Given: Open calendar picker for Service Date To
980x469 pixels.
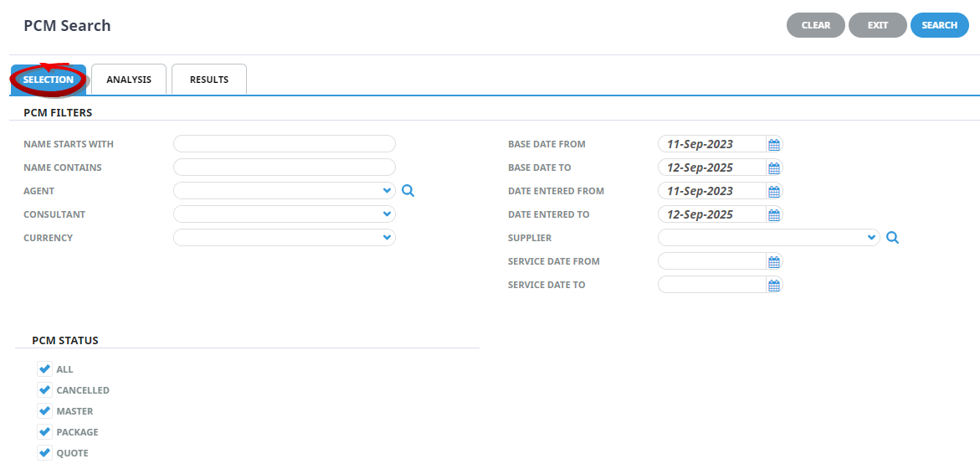Looking at the screenshot, I should pyautogui.click(x=774, y=285).
